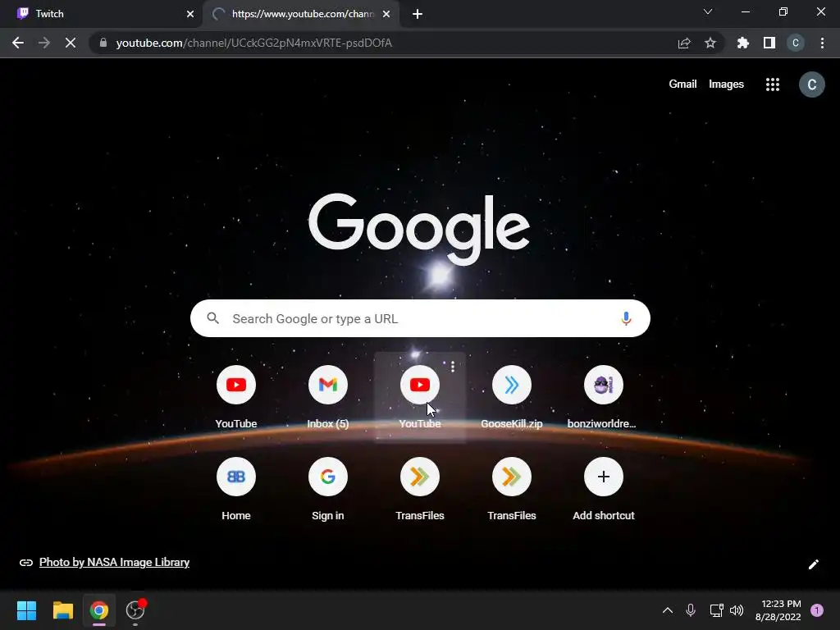Click the search magnifier icon in the search box
The height and width of the screenshot is (630, 840).
tap(212, 318)
